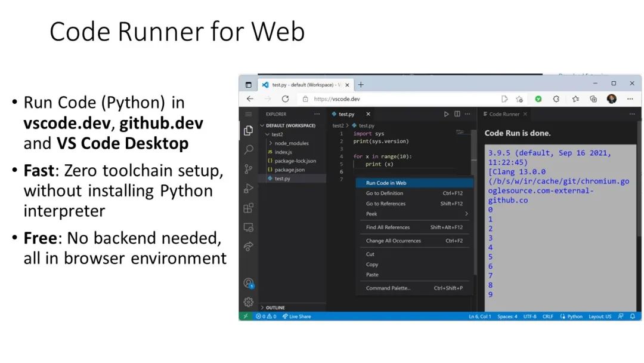Click the errors and warnings status item
This screenshot has width=644, height=363.
point(266,316)
